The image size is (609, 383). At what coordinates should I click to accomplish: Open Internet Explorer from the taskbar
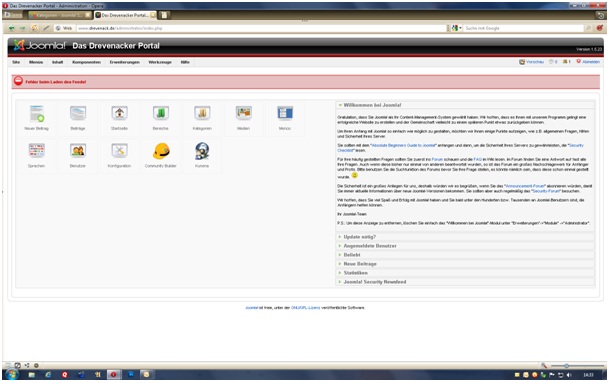48,375
